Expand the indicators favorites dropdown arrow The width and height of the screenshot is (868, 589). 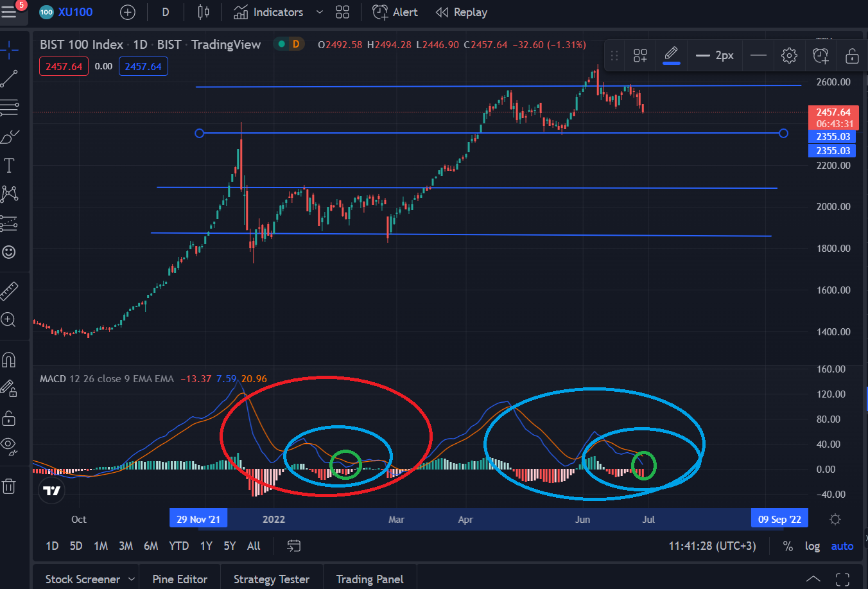(320, 12)
